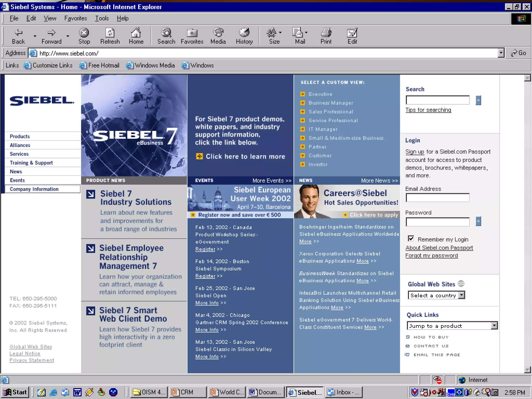Refresh the current page
This screenshot has height=399, width=532.
click(x=110, y=36)
